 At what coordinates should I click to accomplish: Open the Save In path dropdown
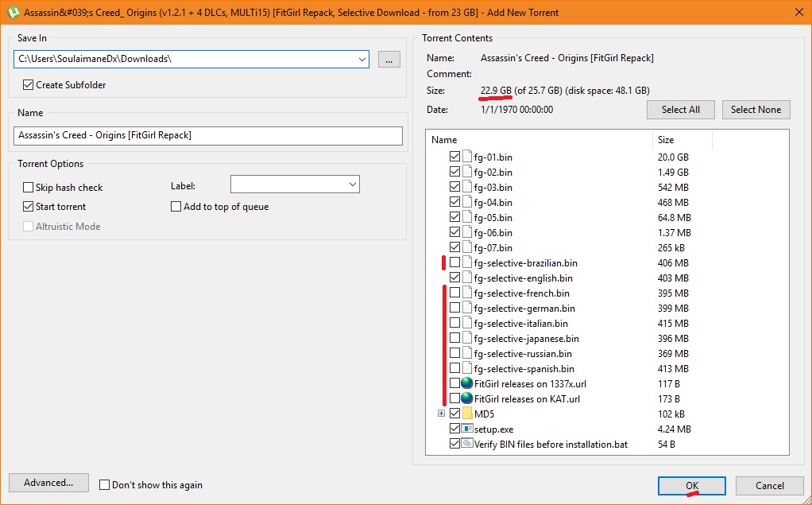[362, 59]
